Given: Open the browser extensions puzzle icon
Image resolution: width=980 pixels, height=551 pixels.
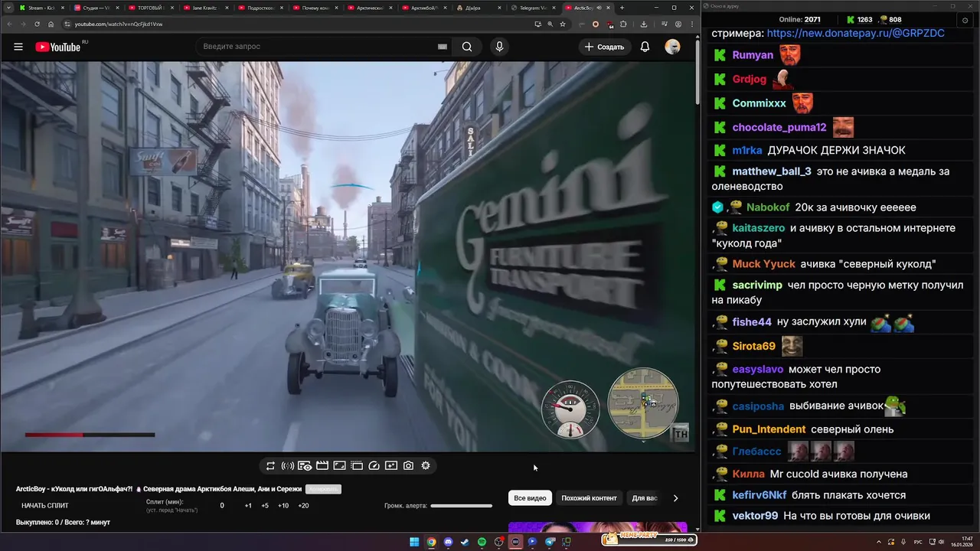Looking at the screenshot, I should coord(623,24).
